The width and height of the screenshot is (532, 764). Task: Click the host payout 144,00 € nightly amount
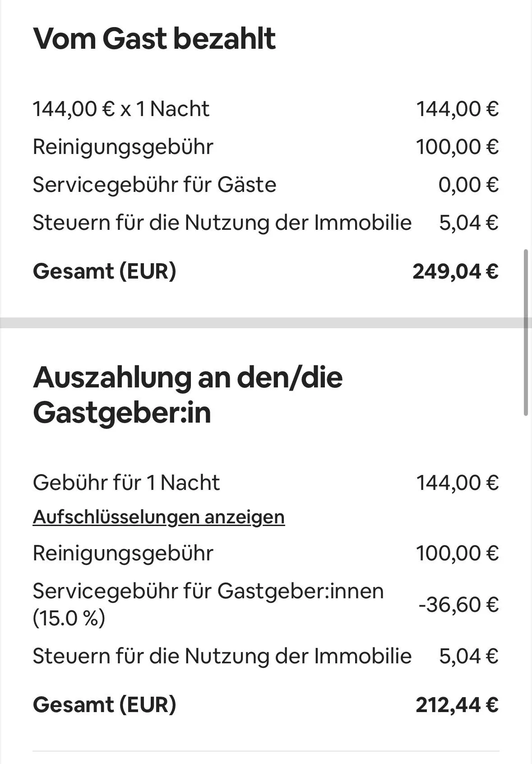pos(457,483)
